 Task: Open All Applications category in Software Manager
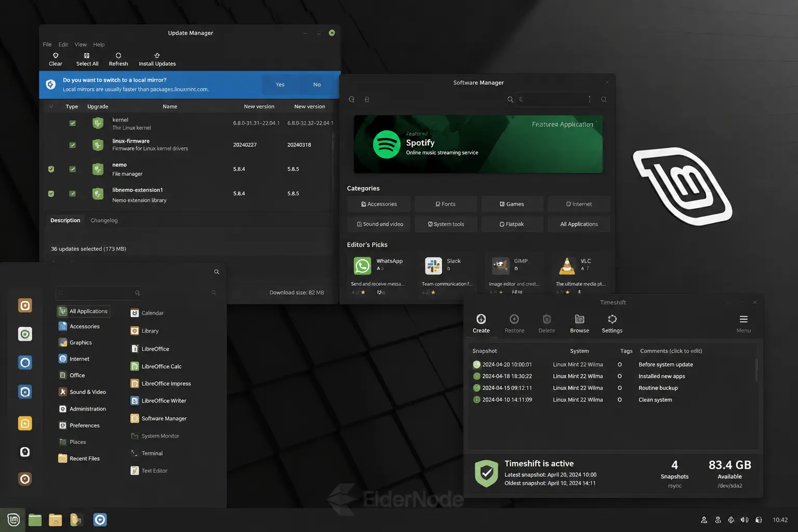click(x=579, y=224)
